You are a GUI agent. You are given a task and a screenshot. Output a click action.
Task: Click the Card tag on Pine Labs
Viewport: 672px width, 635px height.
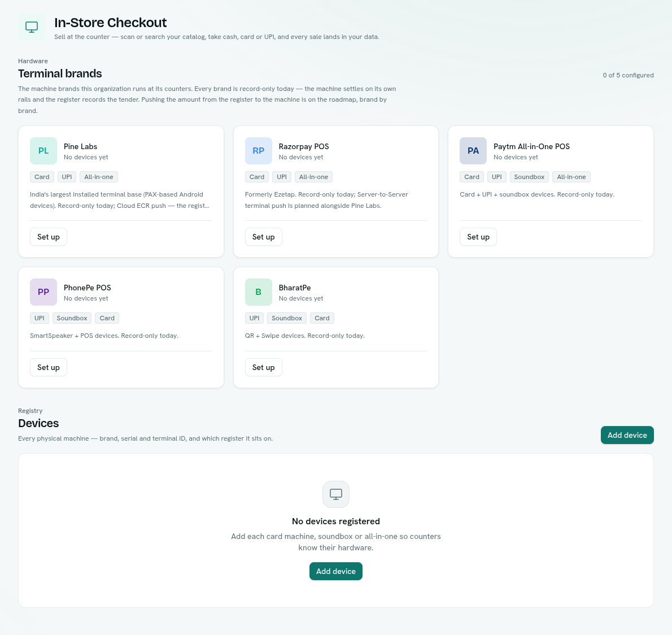42,177
